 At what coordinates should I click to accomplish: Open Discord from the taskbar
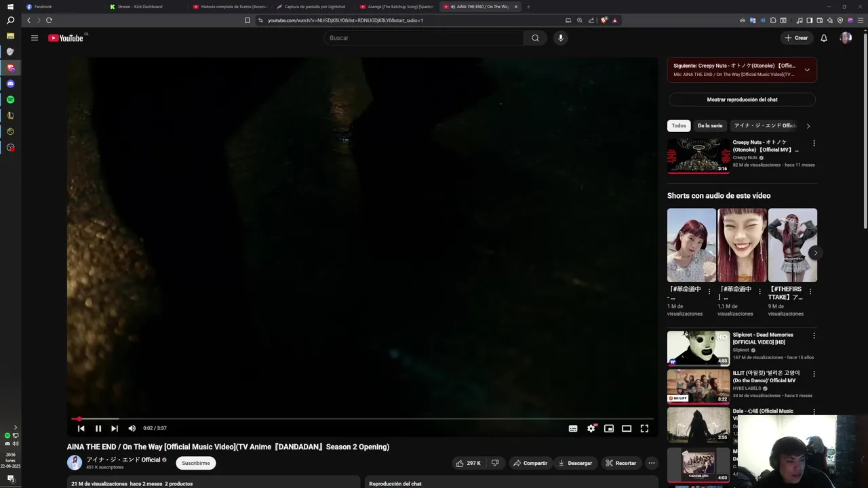10,83
